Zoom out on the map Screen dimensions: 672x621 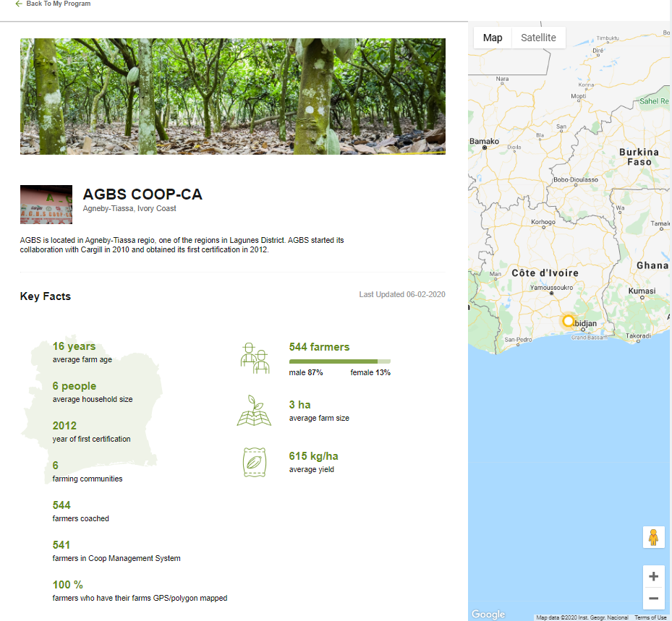click(x=653, y=599)
